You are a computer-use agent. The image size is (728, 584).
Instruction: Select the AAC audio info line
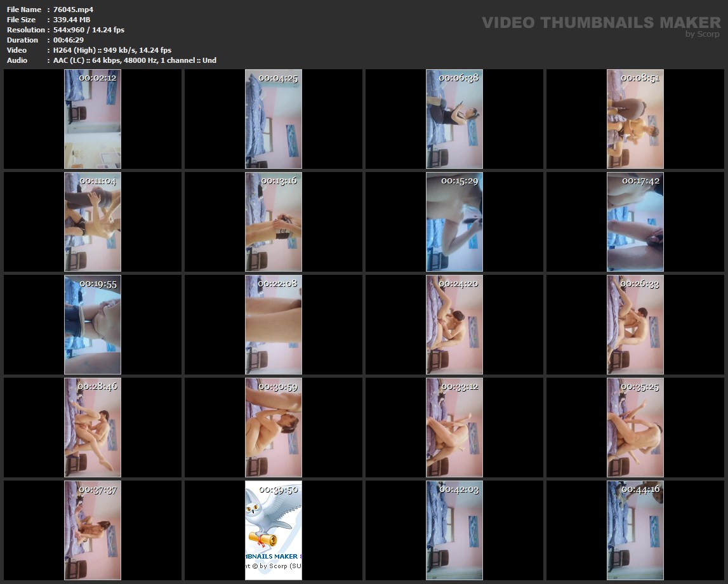pos(135,60)
